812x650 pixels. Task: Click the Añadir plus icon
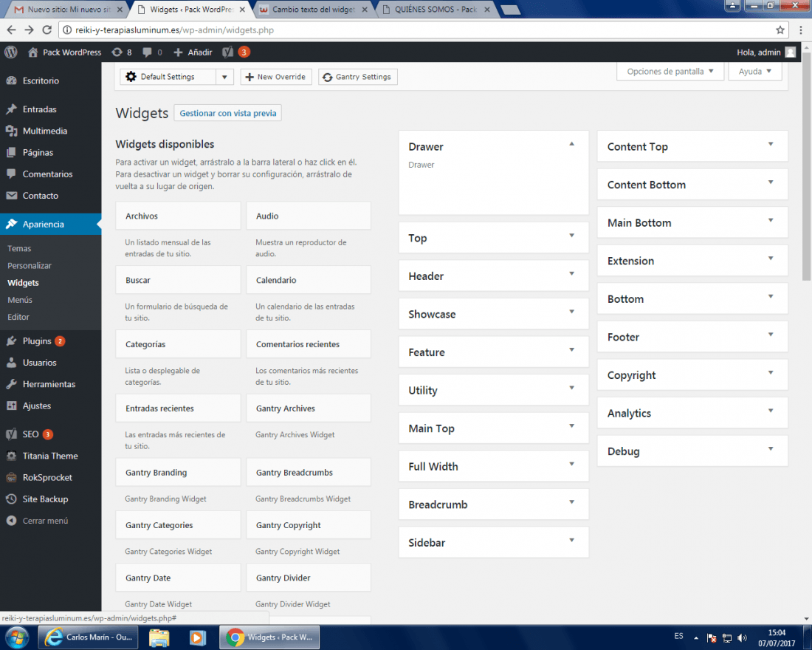[x=178, y=52]
